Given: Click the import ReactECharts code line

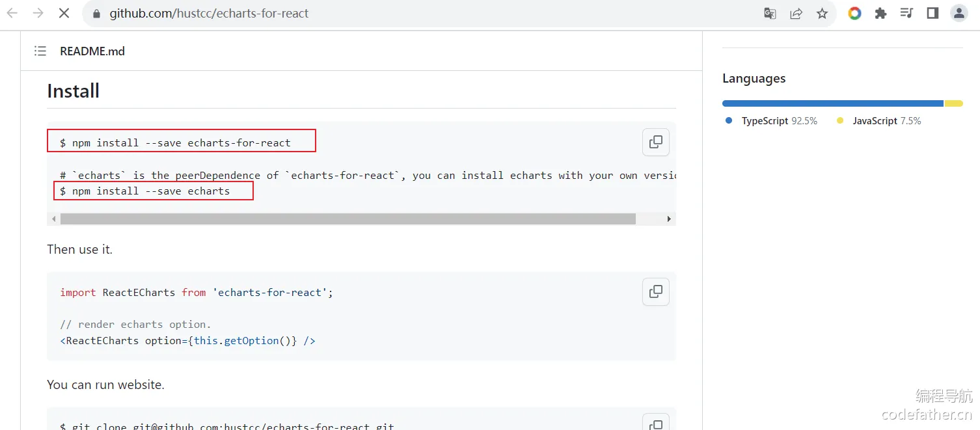Looking at the screenshot, I should coord(197,293).
